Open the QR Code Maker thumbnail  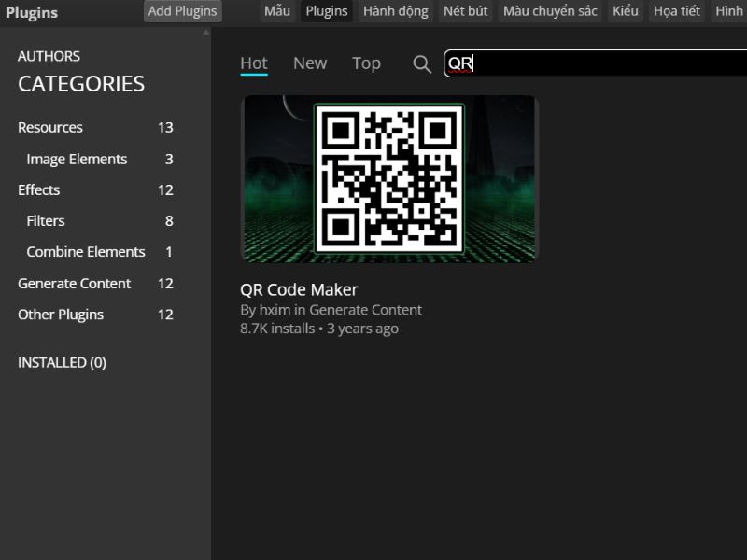tap(389, 179)
